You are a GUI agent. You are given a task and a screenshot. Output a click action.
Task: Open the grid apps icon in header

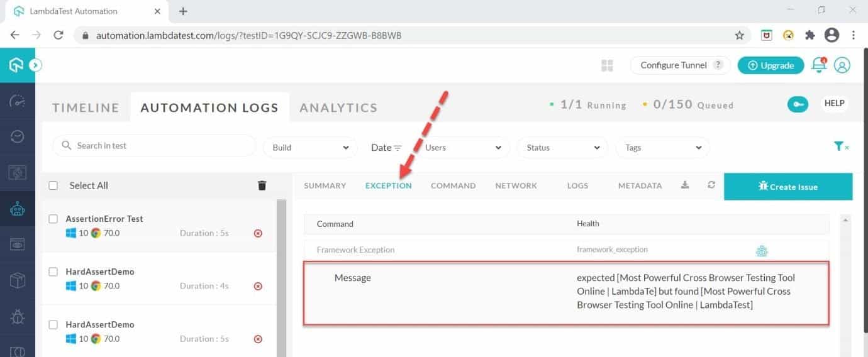click(x=607, y=65)
